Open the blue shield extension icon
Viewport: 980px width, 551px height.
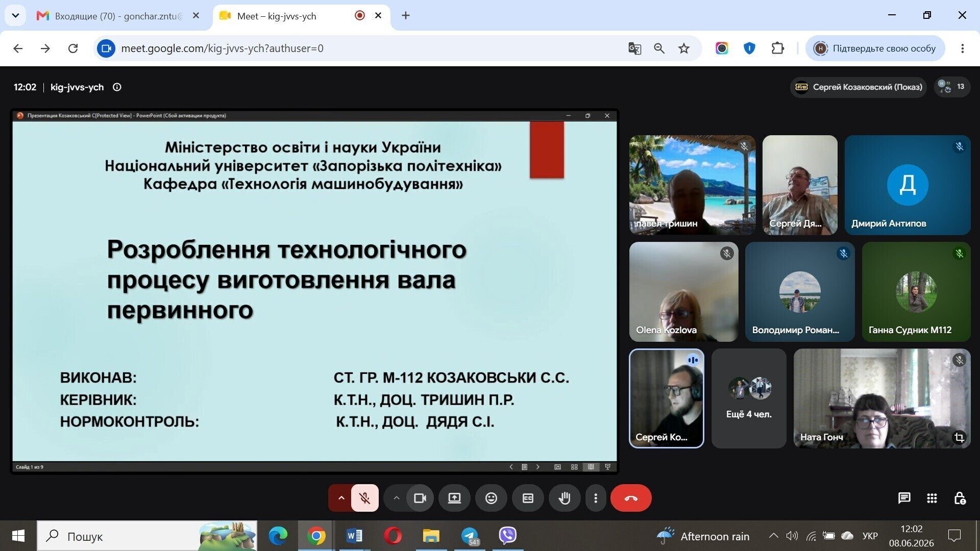click(x=749, y=48)
